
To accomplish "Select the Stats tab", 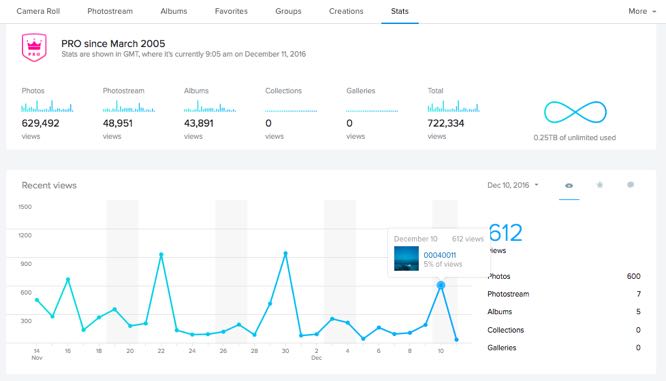I will coord(400,11).
